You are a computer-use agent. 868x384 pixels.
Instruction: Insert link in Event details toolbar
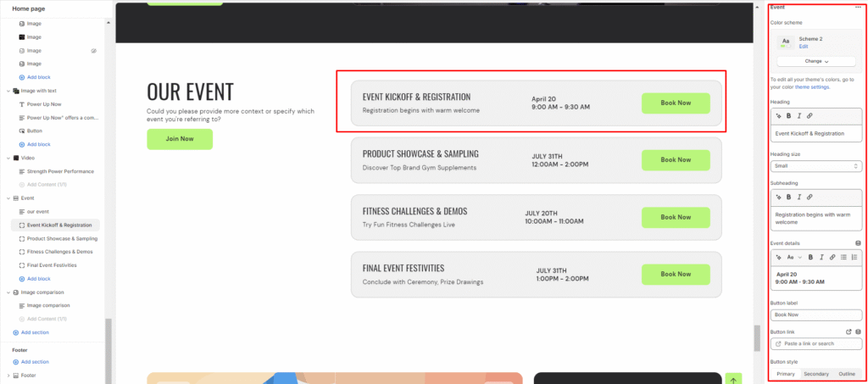click(832, 257)
